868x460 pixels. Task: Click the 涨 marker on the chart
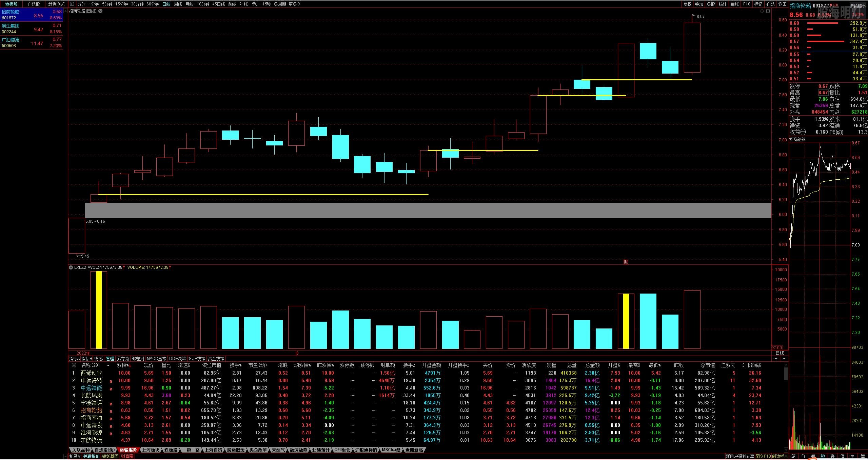[626, 262]
